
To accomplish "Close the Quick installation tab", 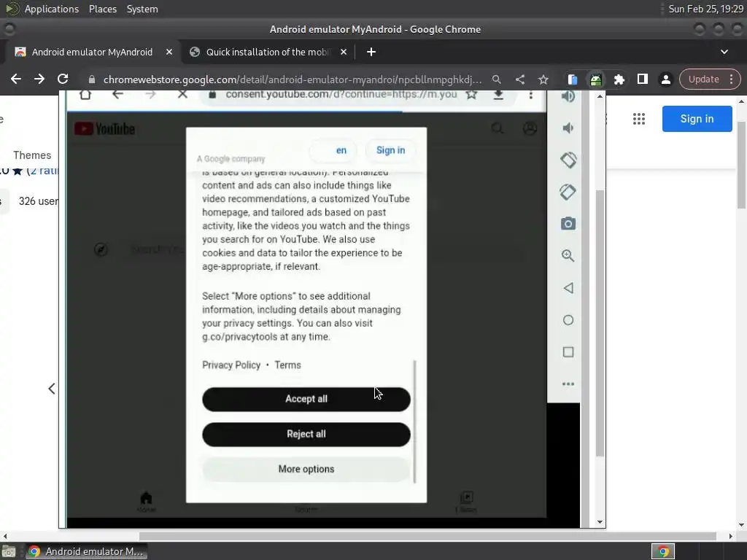I will pos(344,52).
